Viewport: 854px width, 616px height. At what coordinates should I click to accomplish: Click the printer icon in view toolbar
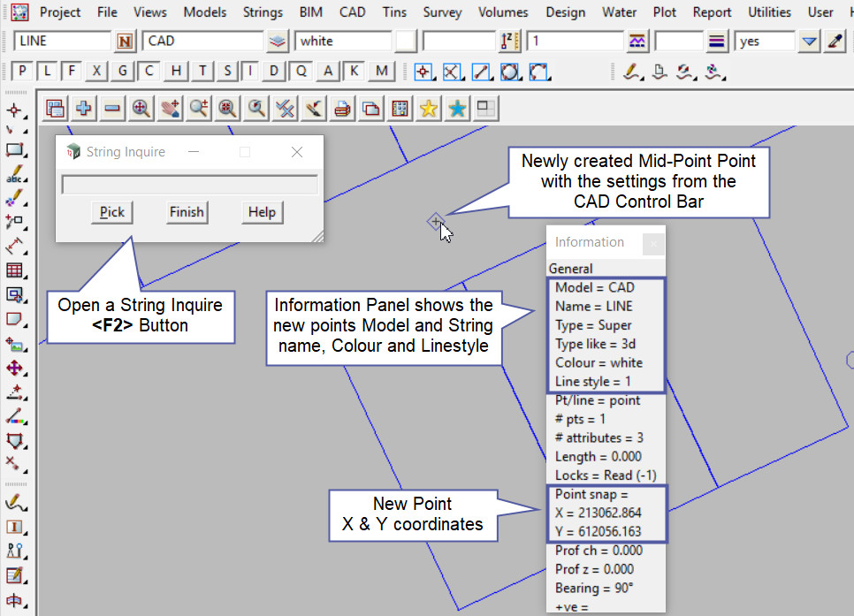coord(343,109)
